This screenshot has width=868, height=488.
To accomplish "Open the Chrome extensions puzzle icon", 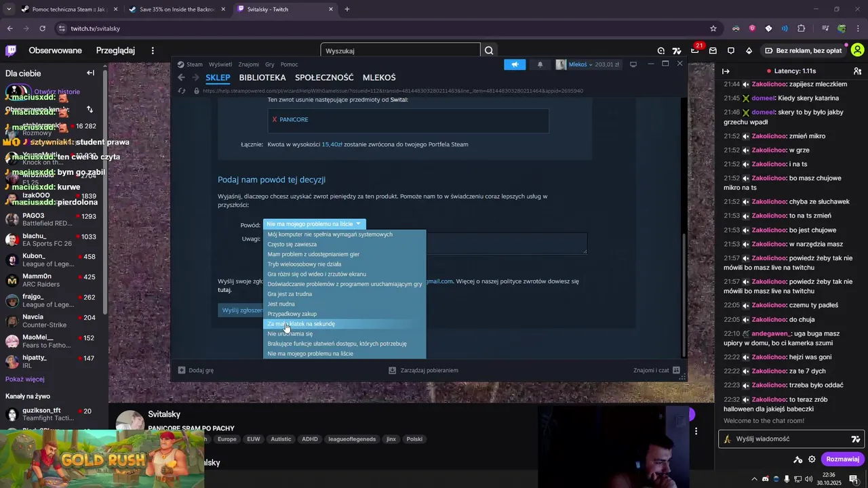I will [801, 28].
